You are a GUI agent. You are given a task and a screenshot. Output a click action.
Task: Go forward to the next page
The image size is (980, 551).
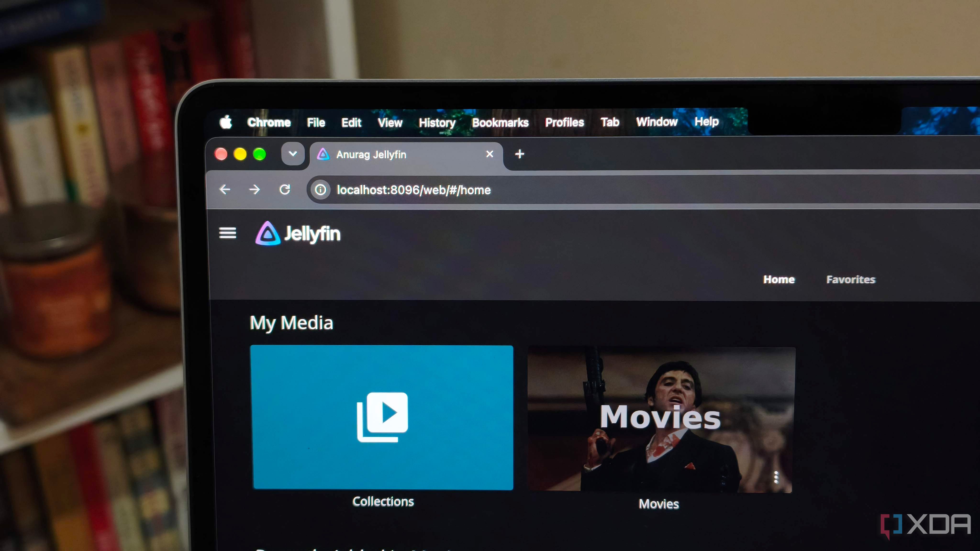click(x=255, y=189)
